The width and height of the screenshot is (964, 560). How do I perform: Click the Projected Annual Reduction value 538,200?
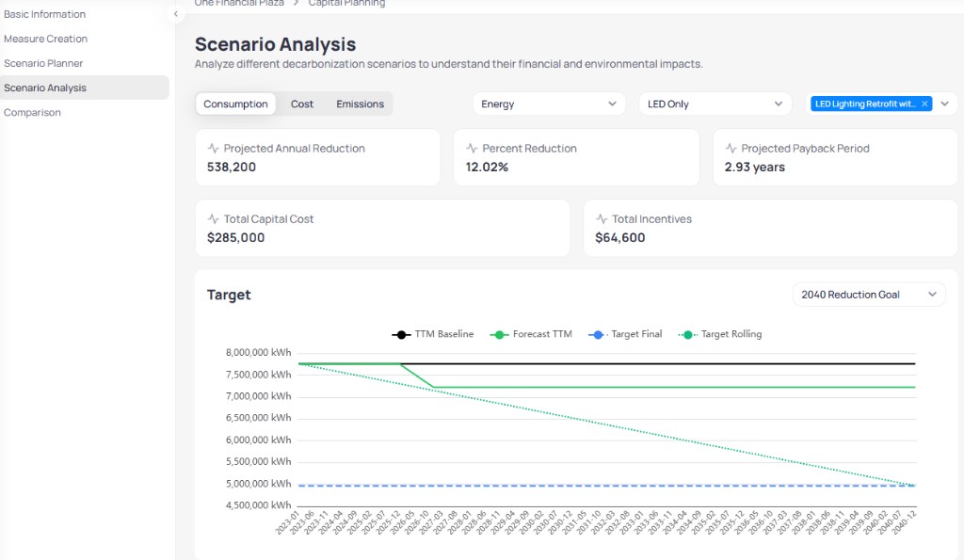click(x=232, y=168)
